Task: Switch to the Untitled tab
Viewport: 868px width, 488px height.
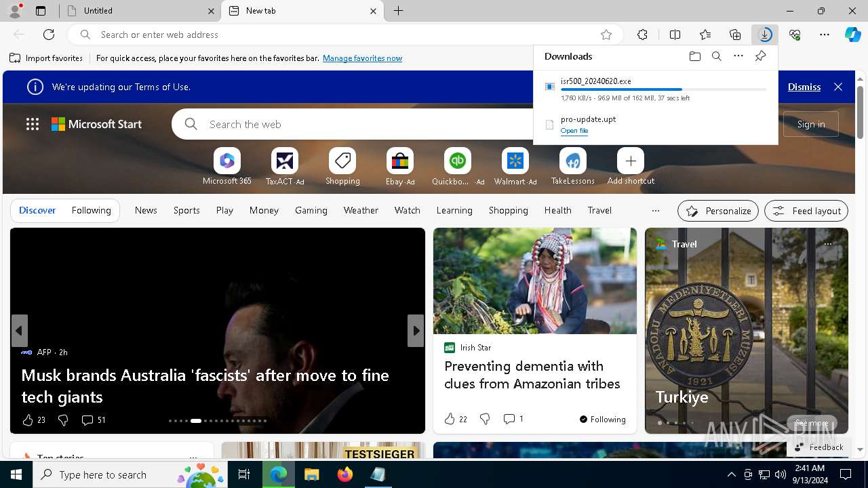Action: (140, 11)
